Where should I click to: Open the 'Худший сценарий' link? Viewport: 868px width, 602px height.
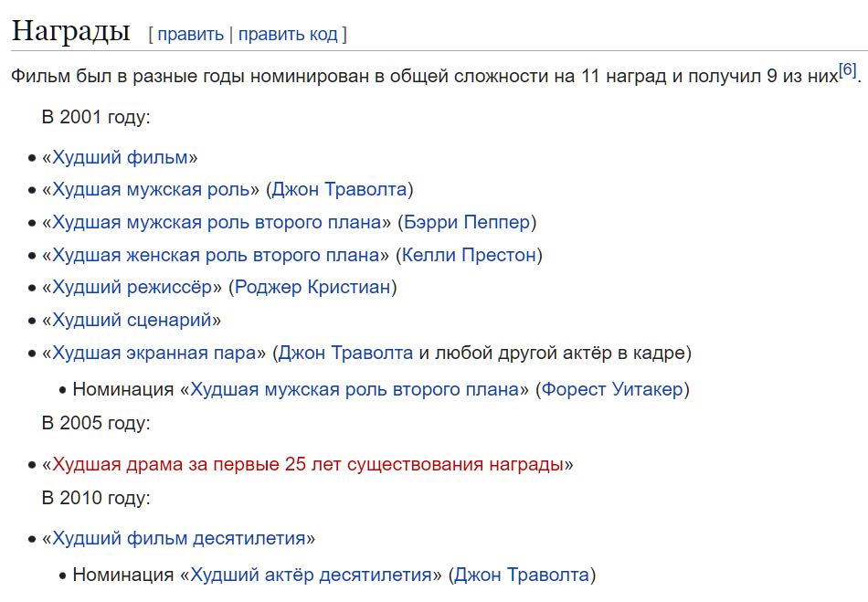[x=132, y=320]
